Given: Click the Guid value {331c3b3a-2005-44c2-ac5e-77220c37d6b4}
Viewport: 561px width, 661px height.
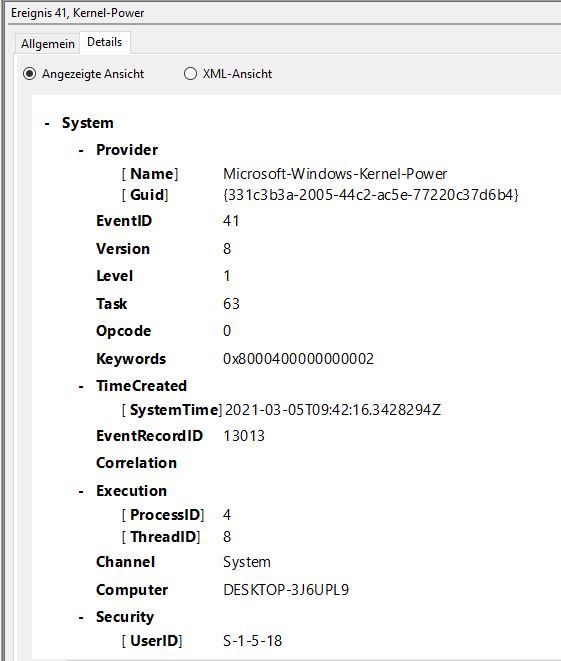Looking at the screenshot, I should 371,195.
